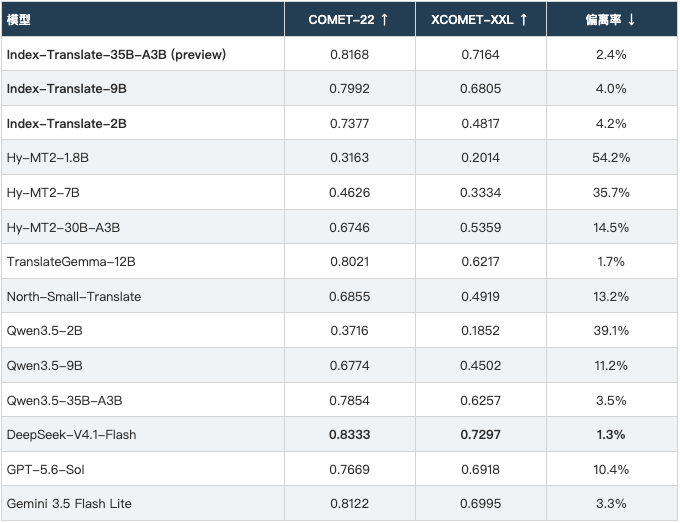Click XCOMET-XXL value 0.4502
Image resolution: width=680 pixels, height=523 pixels.
pyautogui.click(x=481, y=366)
